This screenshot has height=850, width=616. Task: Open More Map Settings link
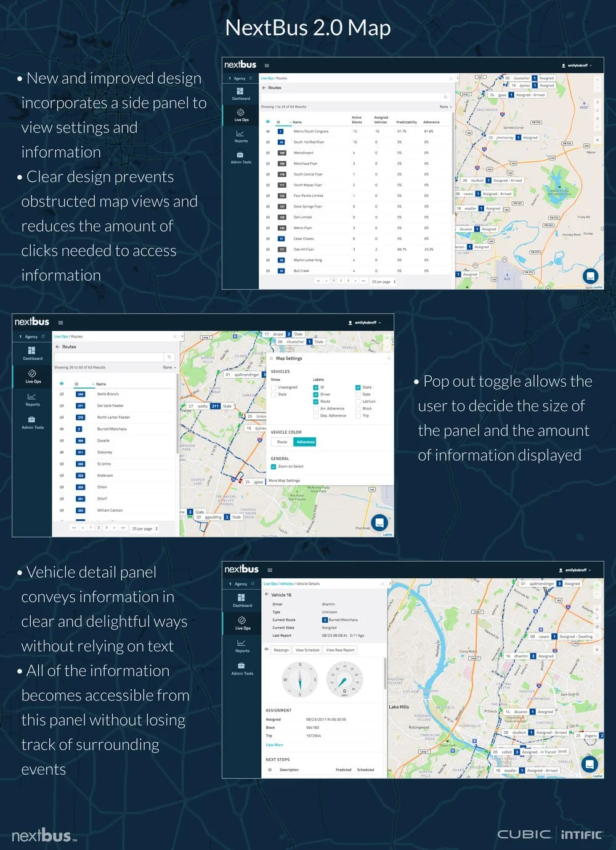(285, 480)
